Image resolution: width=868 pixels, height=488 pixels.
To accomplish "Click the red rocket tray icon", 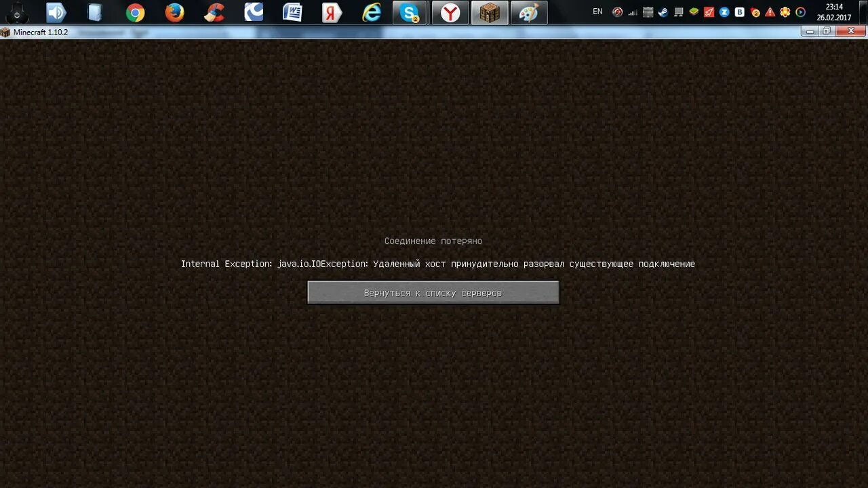I will click(709, 12).
